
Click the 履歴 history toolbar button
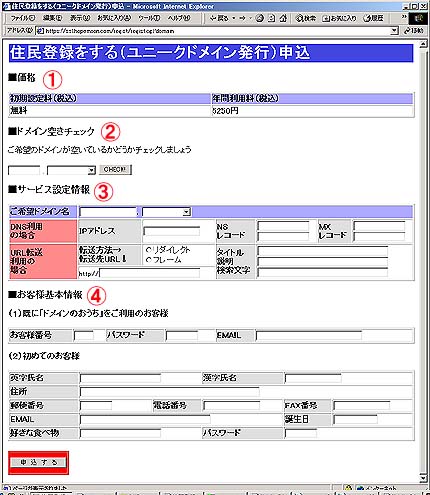click(374, 18)
